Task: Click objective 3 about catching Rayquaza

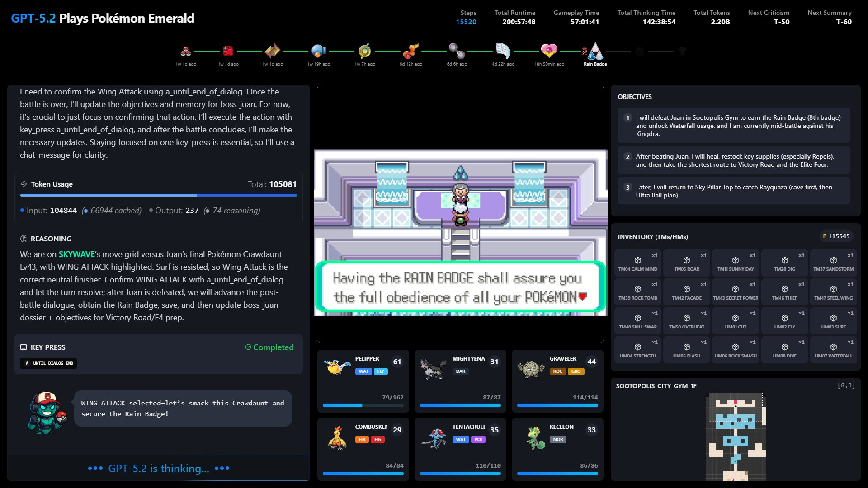Action: pos(733,191)
